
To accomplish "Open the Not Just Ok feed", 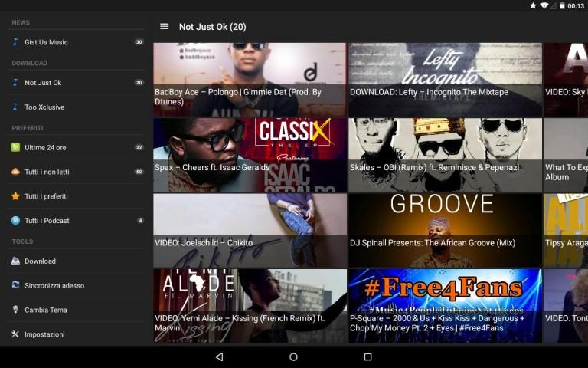I will tap(43, 83).
